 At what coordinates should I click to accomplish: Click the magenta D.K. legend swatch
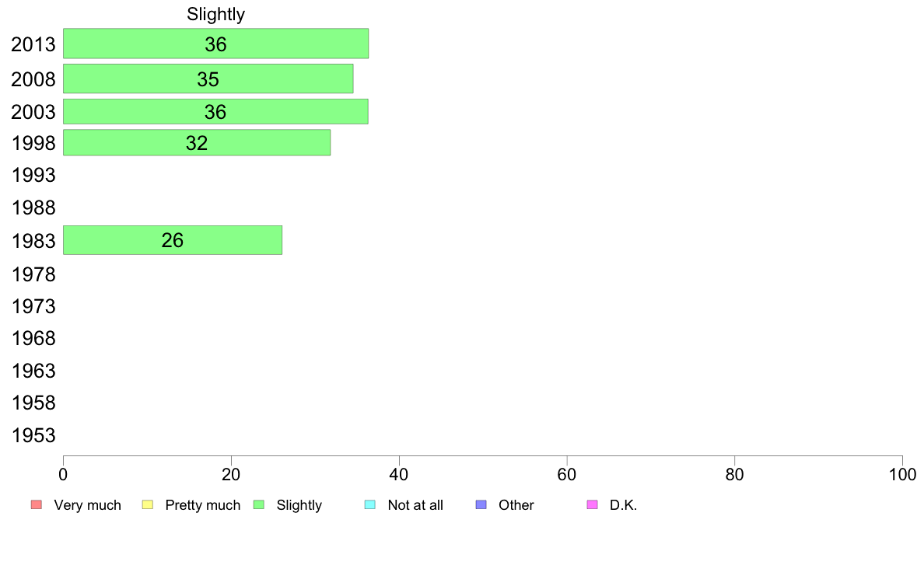(x=592, y=505)
